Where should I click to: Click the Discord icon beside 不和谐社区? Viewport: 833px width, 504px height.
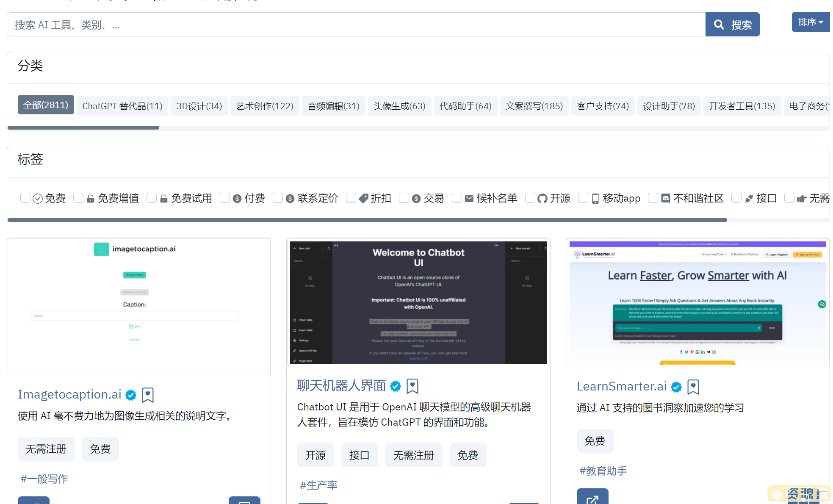click(666, 199)
